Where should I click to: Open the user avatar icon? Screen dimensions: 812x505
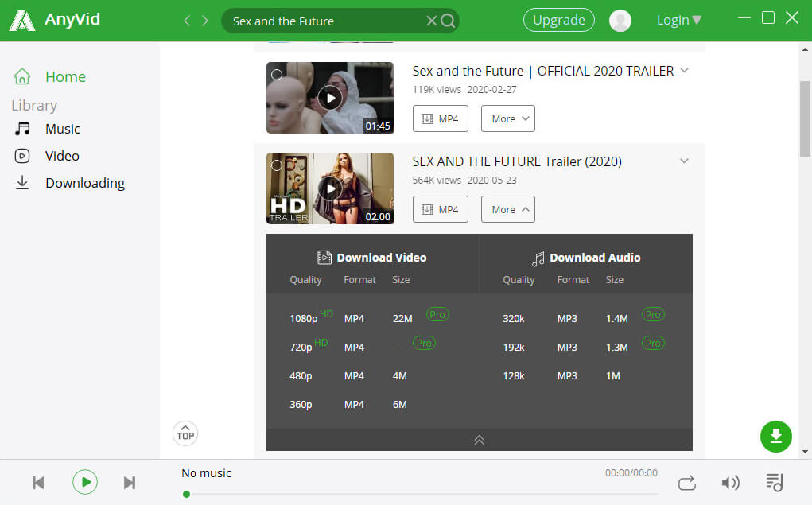[620, 21]
